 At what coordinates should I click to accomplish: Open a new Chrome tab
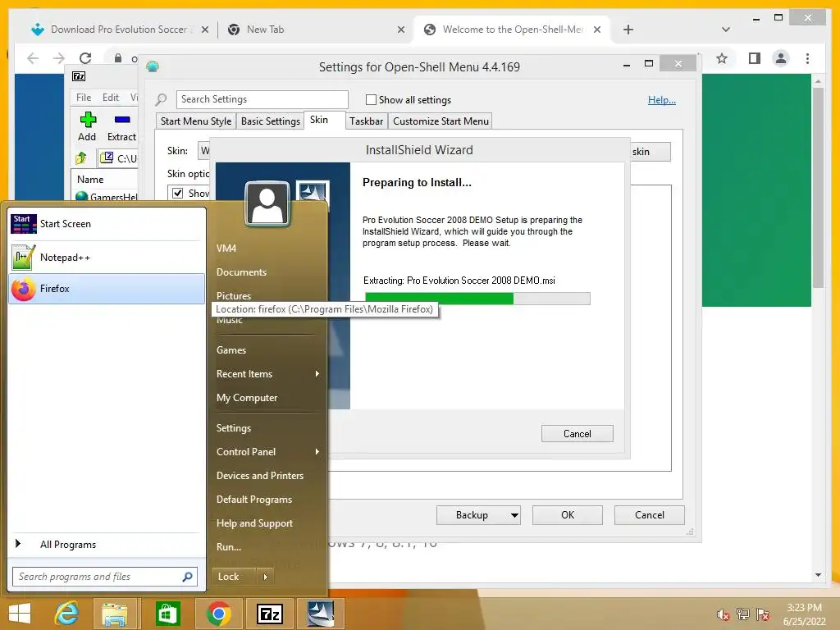click(x=628, y=30)
